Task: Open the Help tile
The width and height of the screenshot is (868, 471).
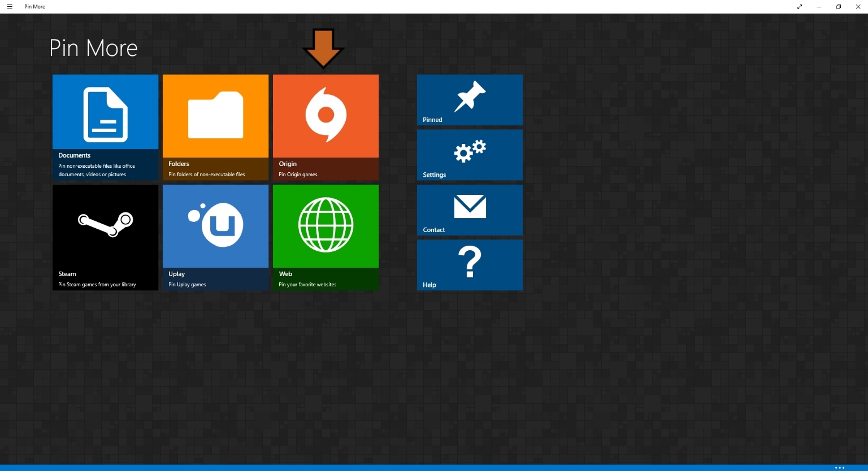Action: click(x=469, y=265)
